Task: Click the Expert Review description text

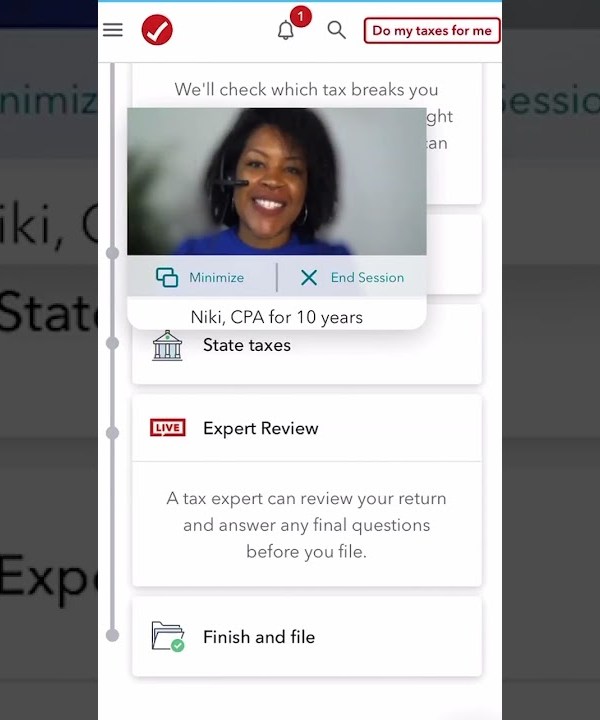Action: pos(307,525)
